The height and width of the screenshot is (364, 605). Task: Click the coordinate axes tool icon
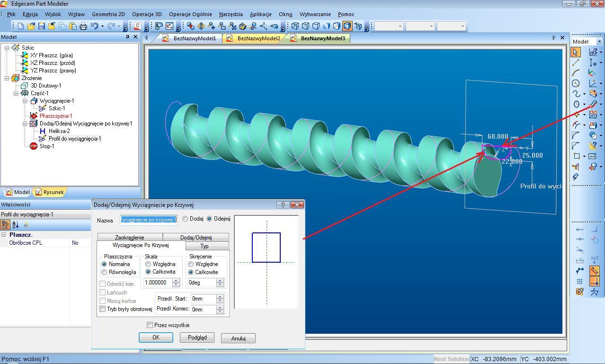(x=592, y=73)
